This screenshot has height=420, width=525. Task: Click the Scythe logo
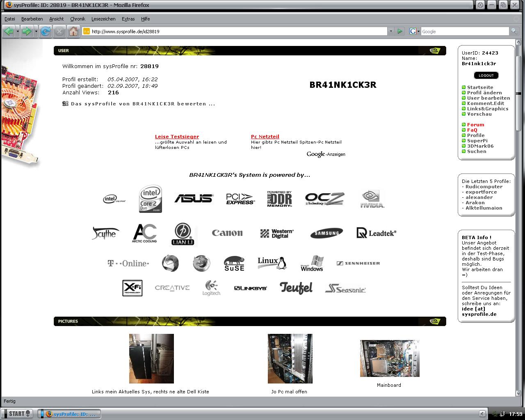[x=106, y=233]
